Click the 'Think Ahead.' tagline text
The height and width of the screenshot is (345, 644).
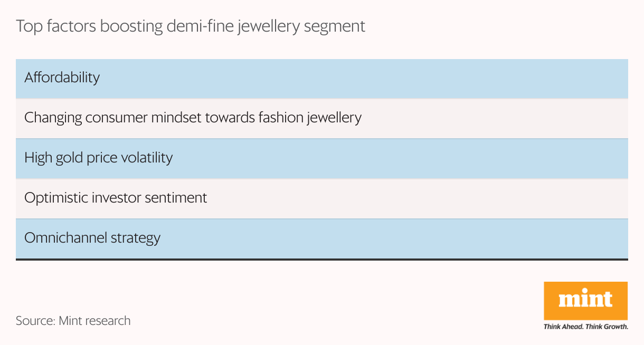(564, 327)
